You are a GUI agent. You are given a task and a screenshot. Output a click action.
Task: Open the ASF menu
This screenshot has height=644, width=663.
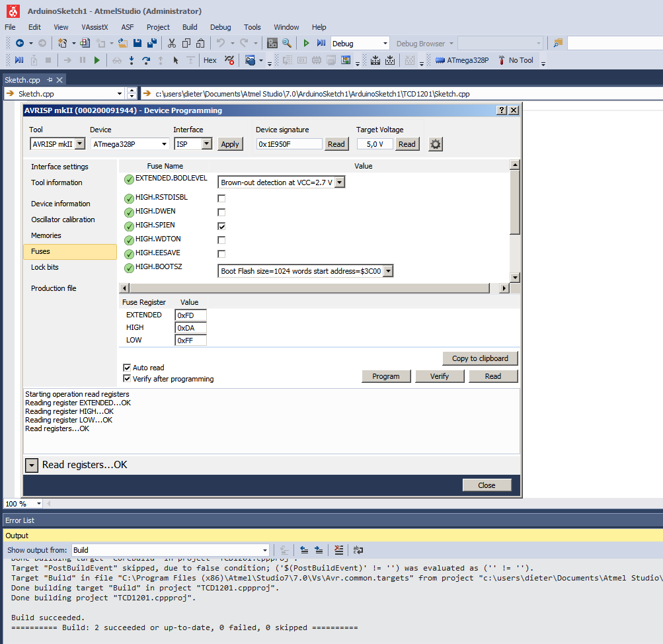(128, 27)
